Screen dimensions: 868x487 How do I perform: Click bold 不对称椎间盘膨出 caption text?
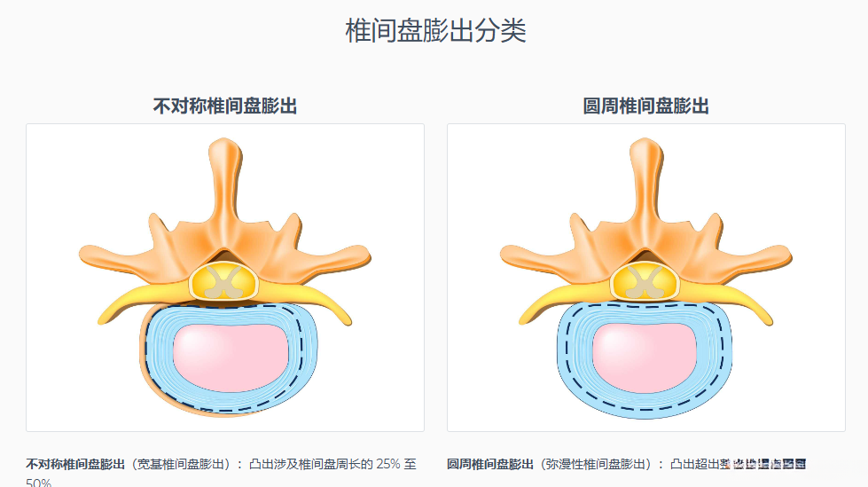(x=75, y=464)
